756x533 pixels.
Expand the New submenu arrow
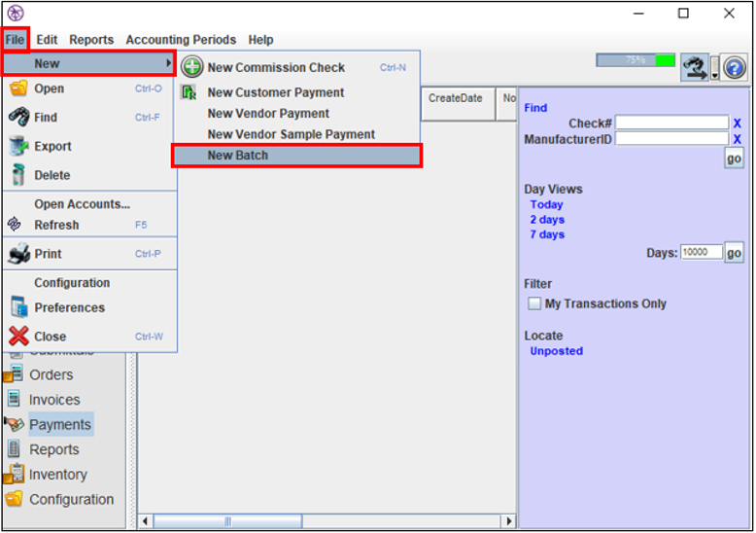(x=168, y=63)
